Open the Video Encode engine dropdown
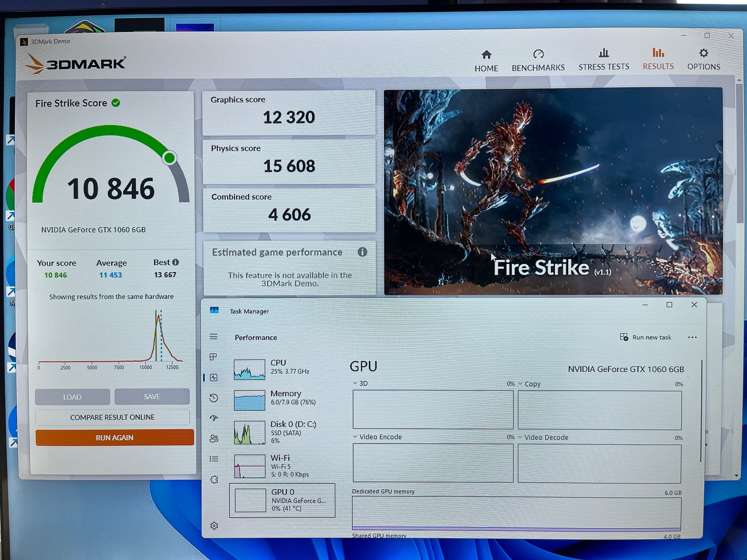The height and width of the screenshot is (560, 747). 377,437
